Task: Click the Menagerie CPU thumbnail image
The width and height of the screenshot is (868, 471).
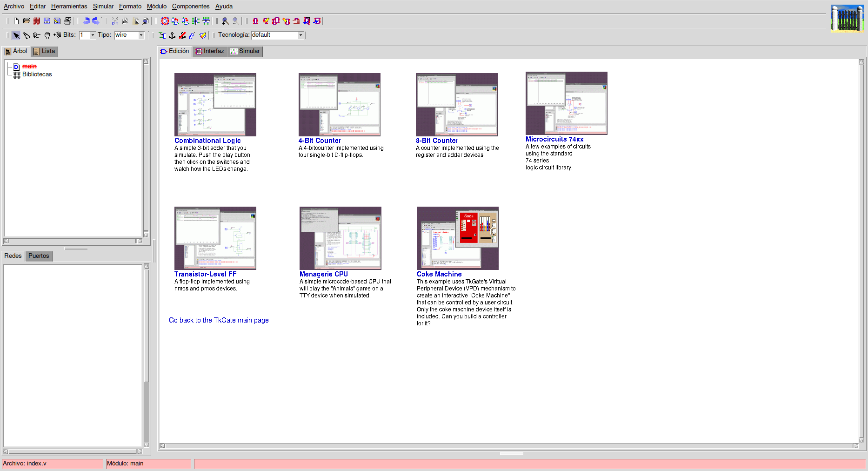Action: pos(340,238)
